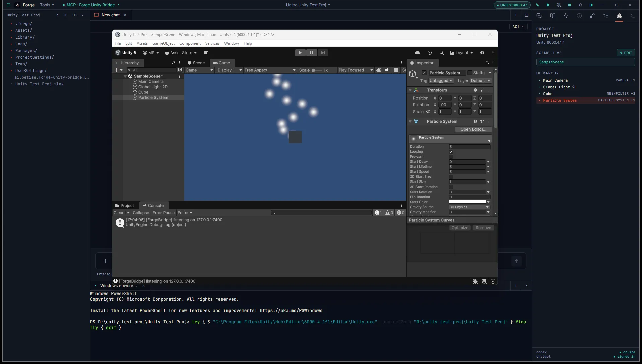The image size is (642, 364).
Task: Toggle Forge side panel layout icon
Action: [591, 5]
